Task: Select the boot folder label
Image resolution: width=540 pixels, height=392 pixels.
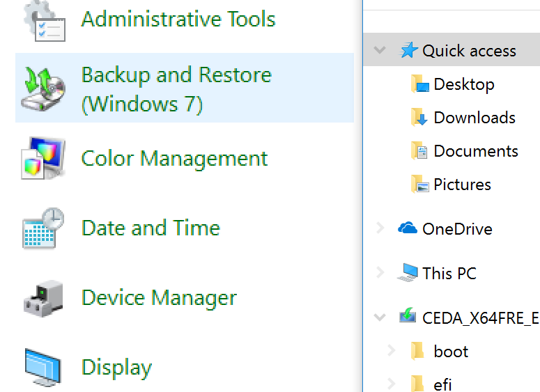Action: (x=451, y=351)
